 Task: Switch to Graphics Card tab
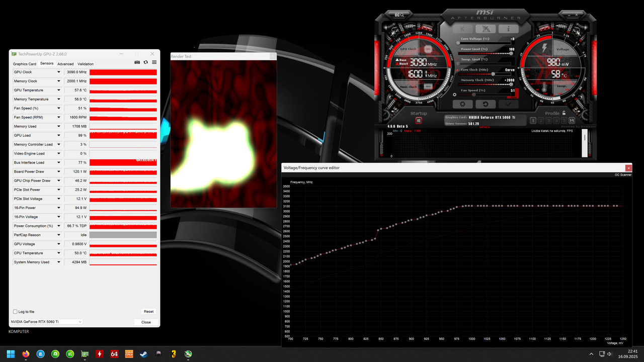[x=25, y=64]
